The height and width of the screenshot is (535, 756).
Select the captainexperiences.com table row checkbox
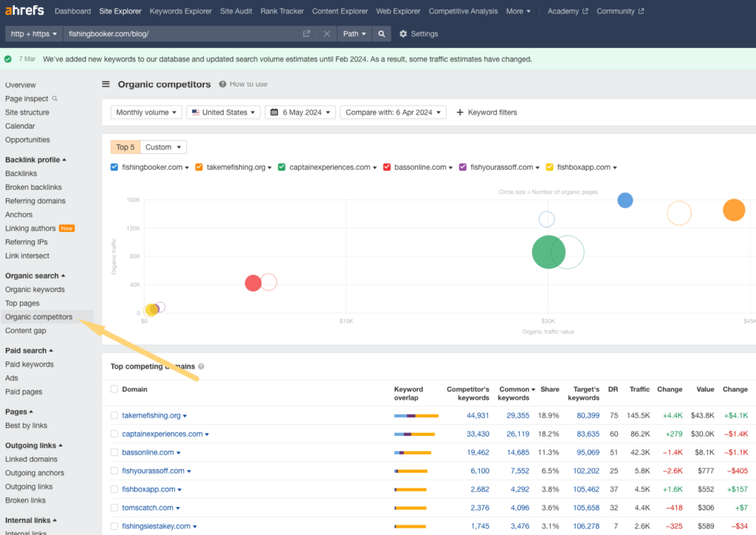pos(114,434)
